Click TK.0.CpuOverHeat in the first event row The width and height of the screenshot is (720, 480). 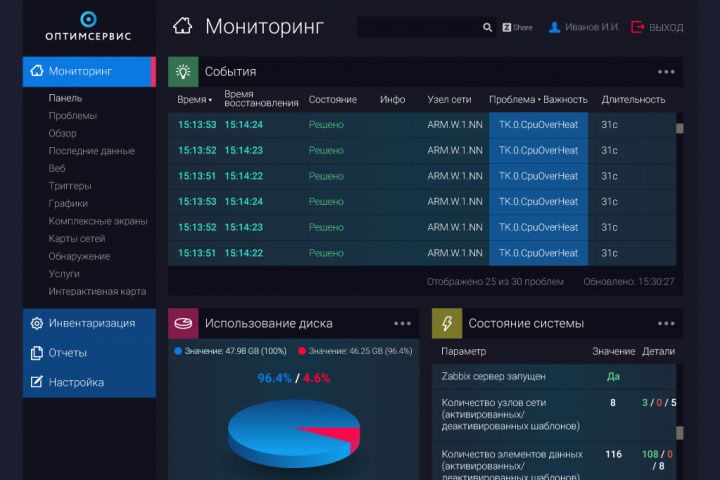click(x=538, y=124)
